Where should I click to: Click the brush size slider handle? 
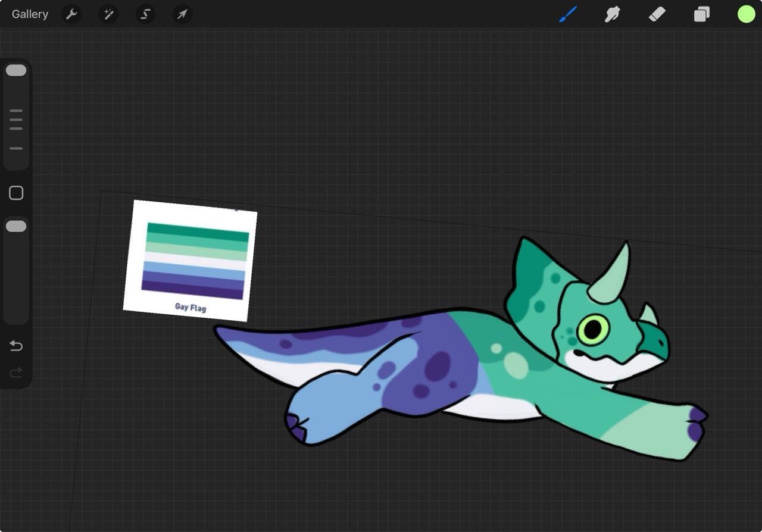click(16, 70)
